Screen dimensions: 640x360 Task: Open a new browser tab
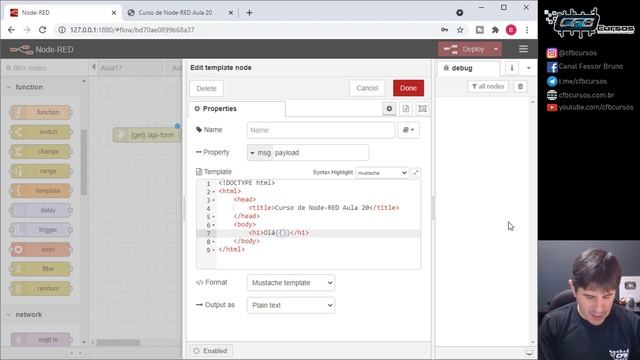[x=249, y=13]
